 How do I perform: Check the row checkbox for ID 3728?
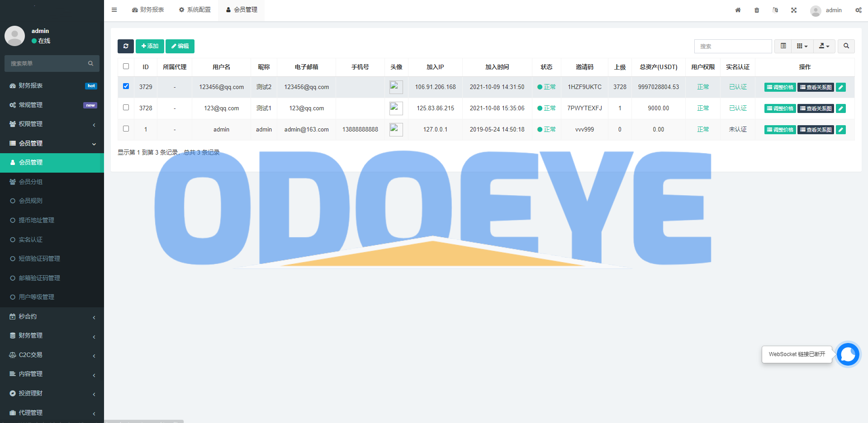pyautogui.click(x=126, y=108)
